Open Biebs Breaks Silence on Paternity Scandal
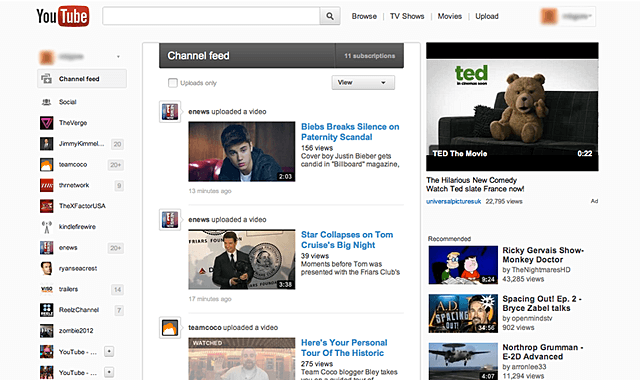 350,132
